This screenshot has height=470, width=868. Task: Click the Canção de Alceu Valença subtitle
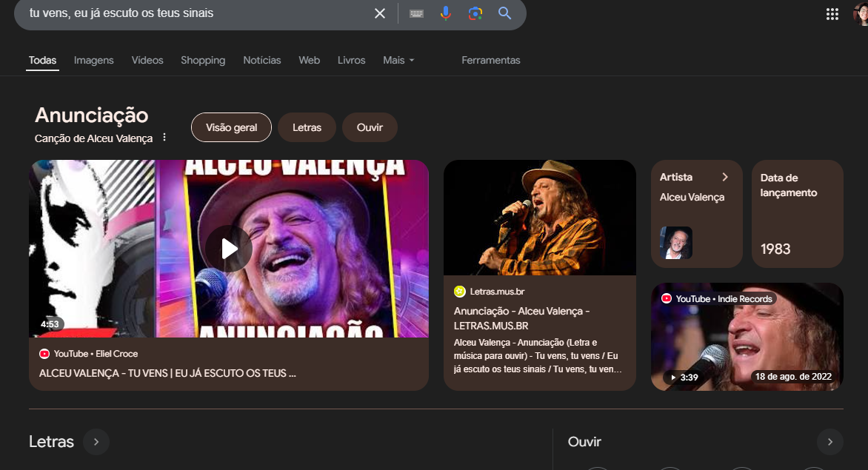[93, 138]
